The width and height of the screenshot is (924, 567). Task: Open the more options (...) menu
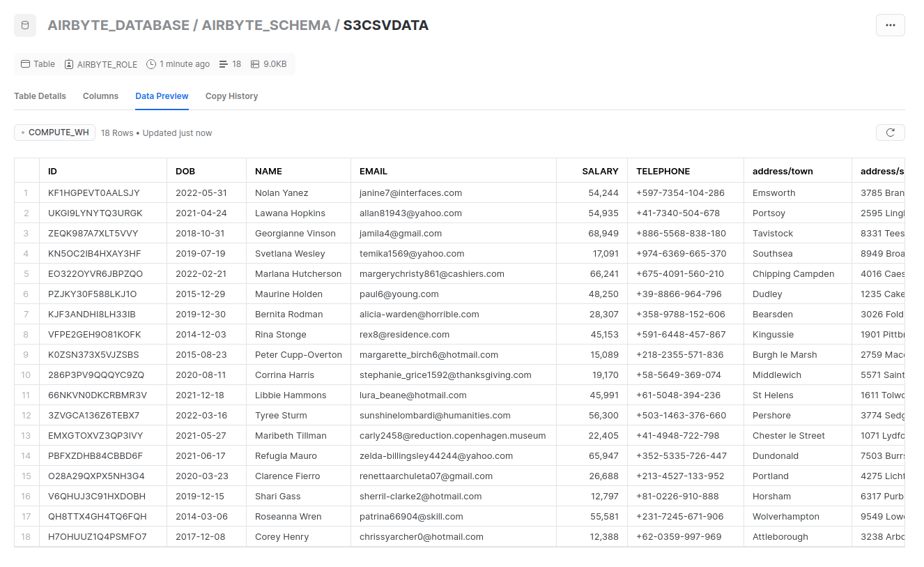tap(890, 24)
